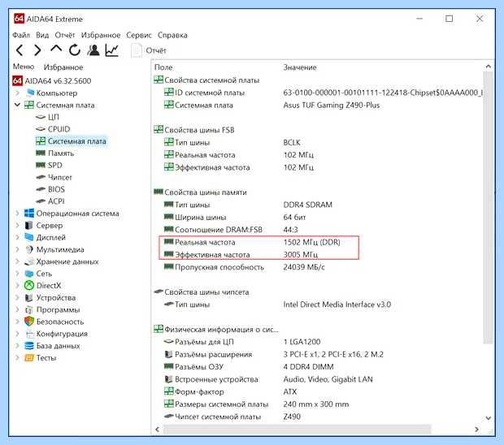Collapse the Системная плата tree node
This screenshot has width=504, height=445.
tap(17, 105)
